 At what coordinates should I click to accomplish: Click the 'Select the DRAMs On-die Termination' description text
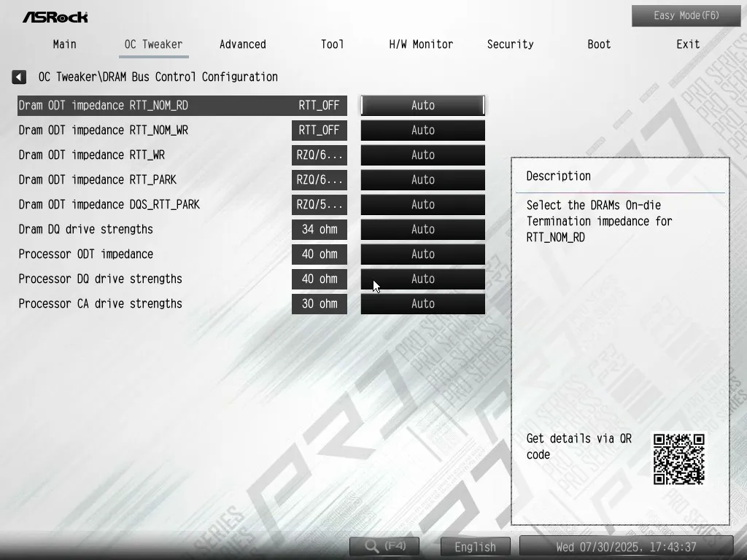(600, 221)
